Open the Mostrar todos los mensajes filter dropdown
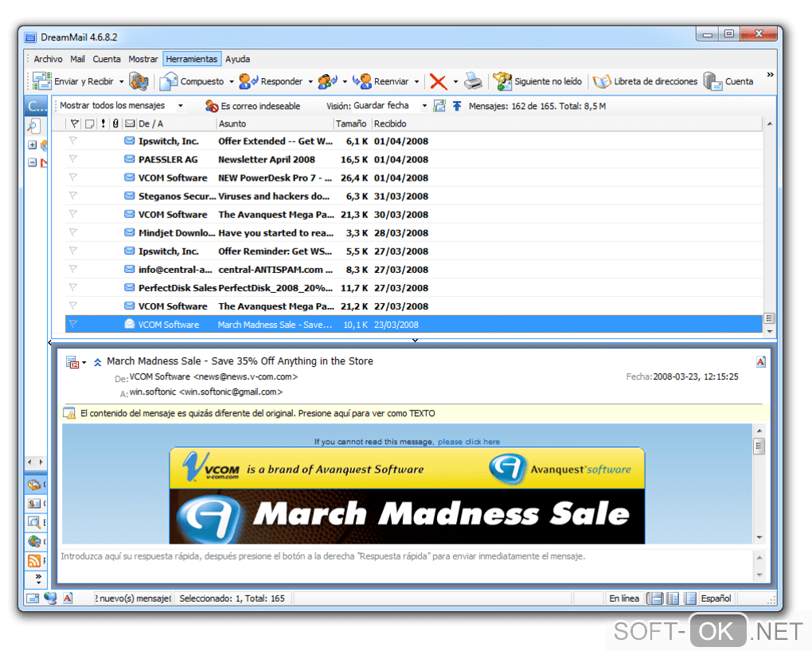Image resolution: width=812 pixels, height=651 pixels. [x=181, y=106]
